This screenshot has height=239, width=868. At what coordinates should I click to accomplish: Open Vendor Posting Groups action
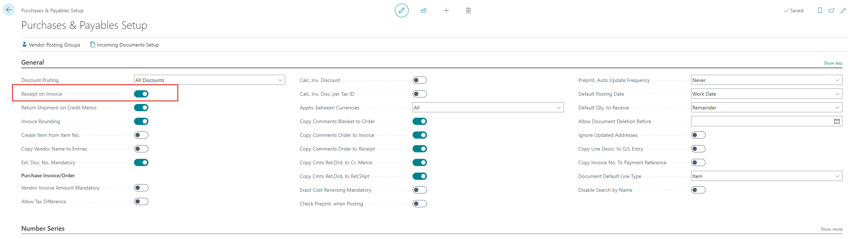pos(51,45)
